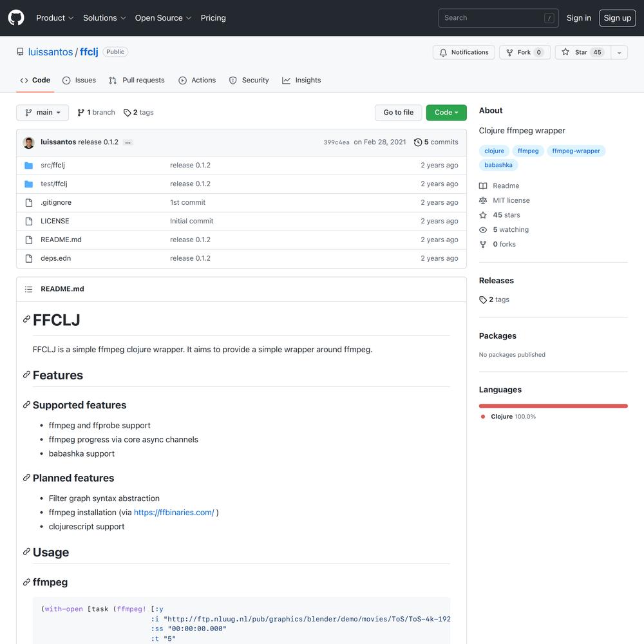Click the fork icon beside 0 forks
This screenshot has width=644, height=644.
point(483,244)
